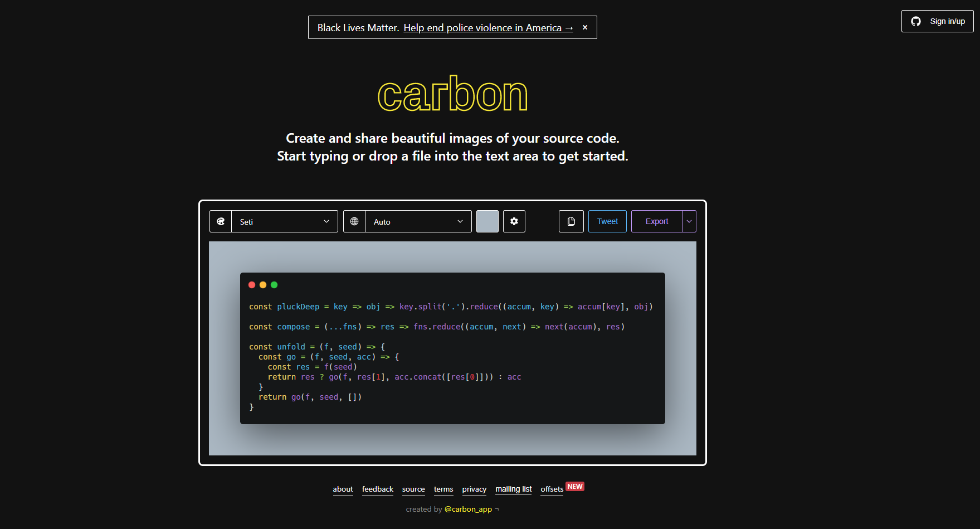Open the about footer link
This screenshot has height=529, width=980.
click(x=343, y=489)
